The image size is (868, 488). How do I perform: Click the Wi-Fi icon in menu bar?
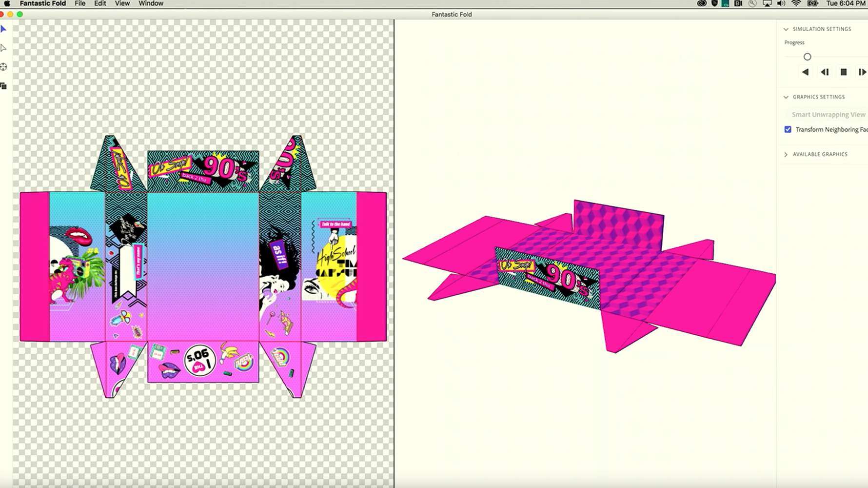coord(796,3)
